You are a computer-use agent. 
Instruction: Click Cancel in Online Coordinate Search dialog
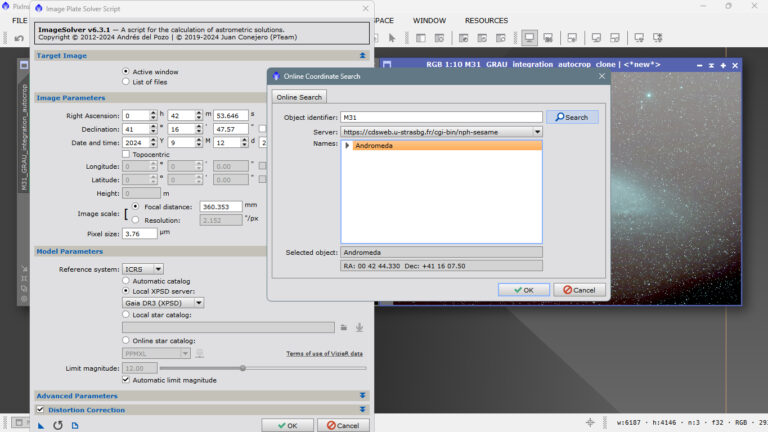pos(579,290)
